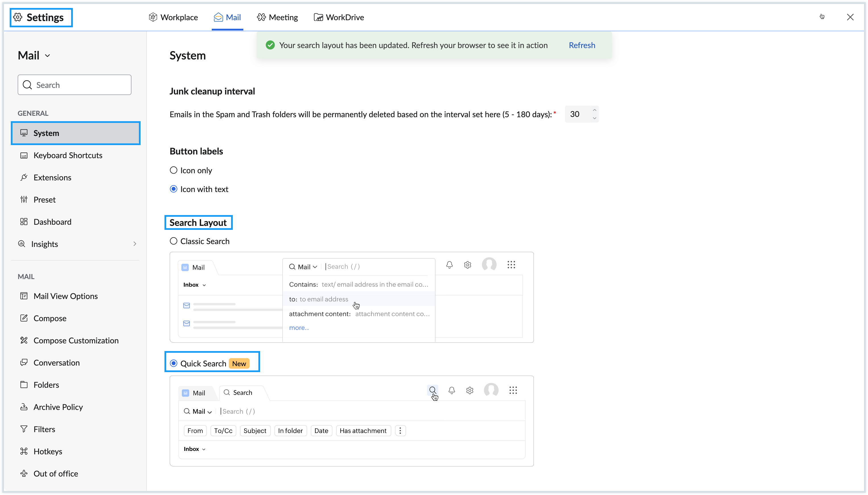The image size is (868, 495).
Task: Open Compose Customization settings icon
Action: [24, 340]
